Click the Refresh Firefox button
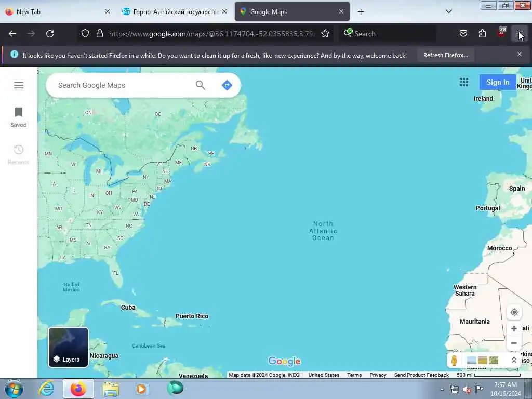Image resolution: width=532 pixels, height=399 pixels. coord(445,55)
